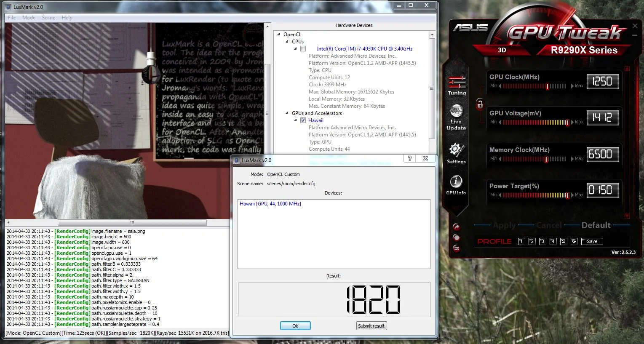Enable the Intel Core i7-4930K CPU device
Image resolution: width=644 pixels, height=344 pixels.
(x=303, y=49)
